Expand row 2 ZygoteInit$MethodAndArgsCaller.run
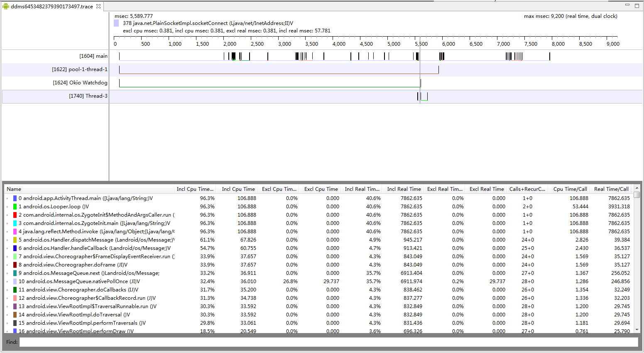 (7, 215)
